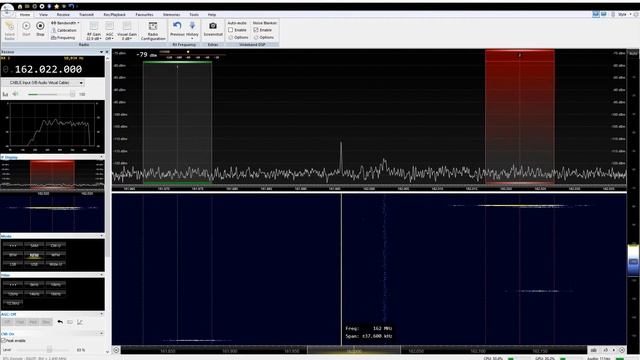Open the Help ribbon tab
The height and width of the screenshot is (360, 640).
[211, 14]
